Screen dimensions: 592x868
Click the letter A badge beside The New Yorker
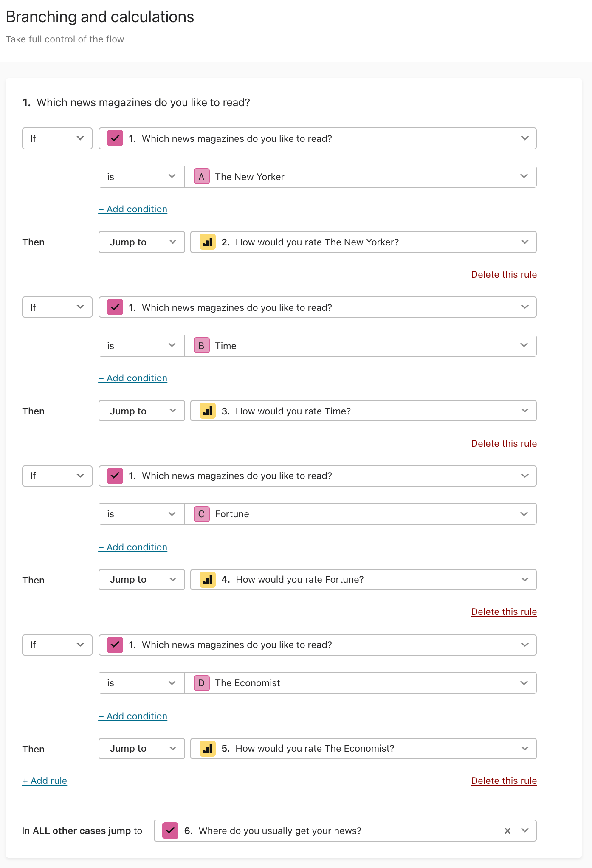coord(201,177)
